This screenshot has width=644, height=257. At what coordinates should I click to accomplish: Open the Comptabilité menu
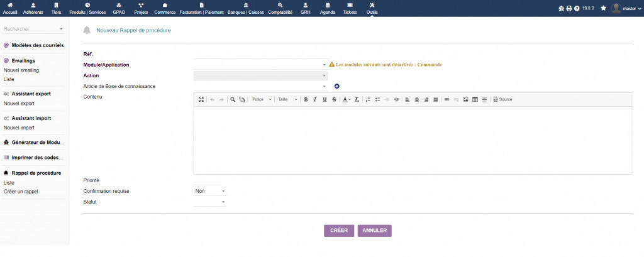click(x=280, y=9)
